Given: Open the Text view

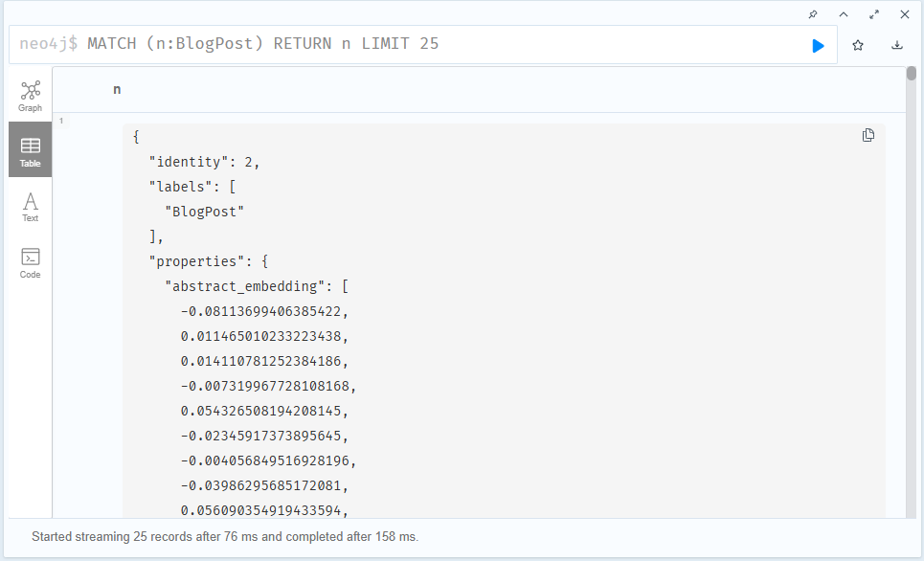Looking at the screenshot, I should (x=31, y=206).
